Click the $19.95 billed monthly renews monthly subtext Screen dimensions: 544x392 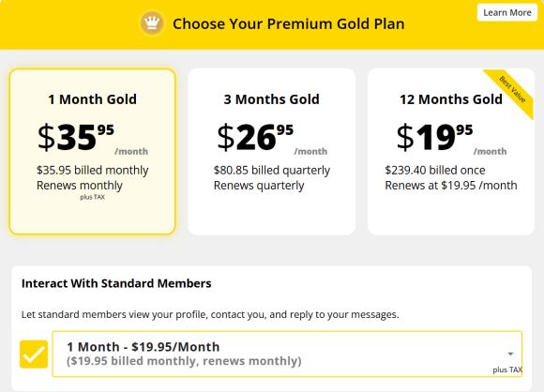(184, 361)
